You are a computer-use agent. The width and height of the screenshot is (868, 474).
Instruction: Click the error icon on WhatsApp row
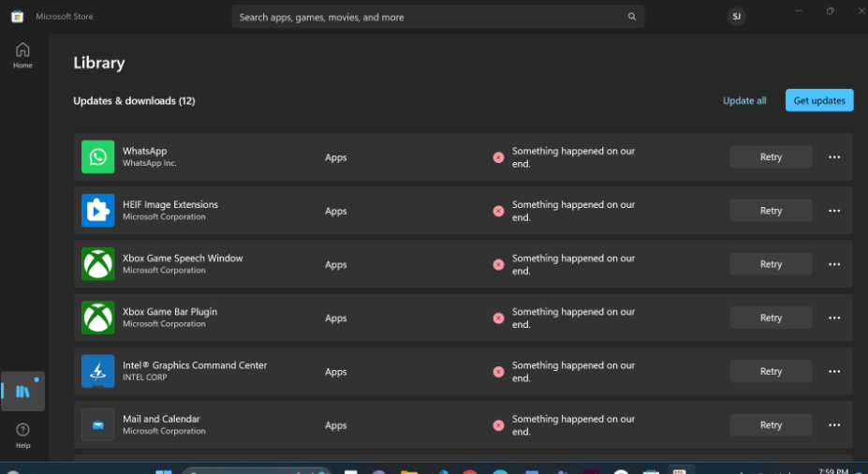(499, 157)
